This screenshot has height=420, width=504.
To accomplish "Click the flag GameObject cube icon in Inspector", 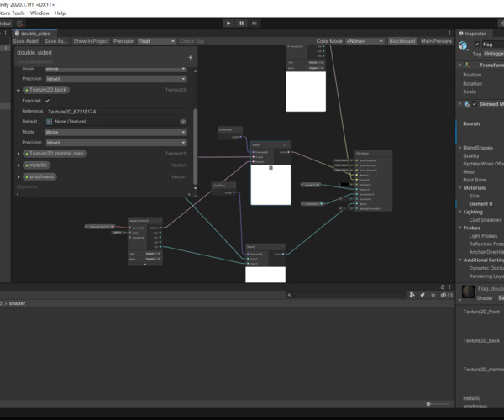I will [x=463, y=45].
